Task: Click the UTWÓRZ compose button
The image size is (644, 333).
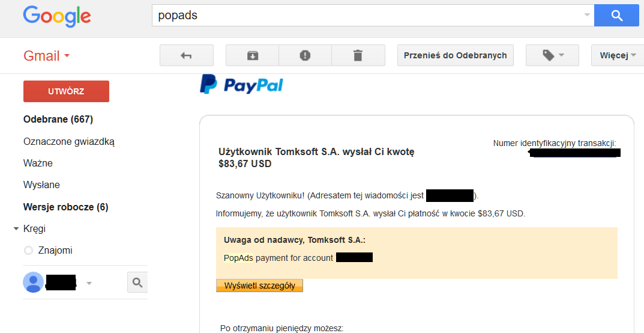Action: point(66,91)
